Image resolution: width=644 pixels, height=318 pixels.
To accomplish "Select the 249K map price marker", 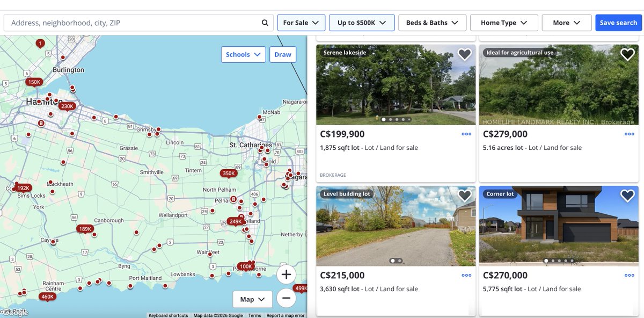I will pos(236,222).
